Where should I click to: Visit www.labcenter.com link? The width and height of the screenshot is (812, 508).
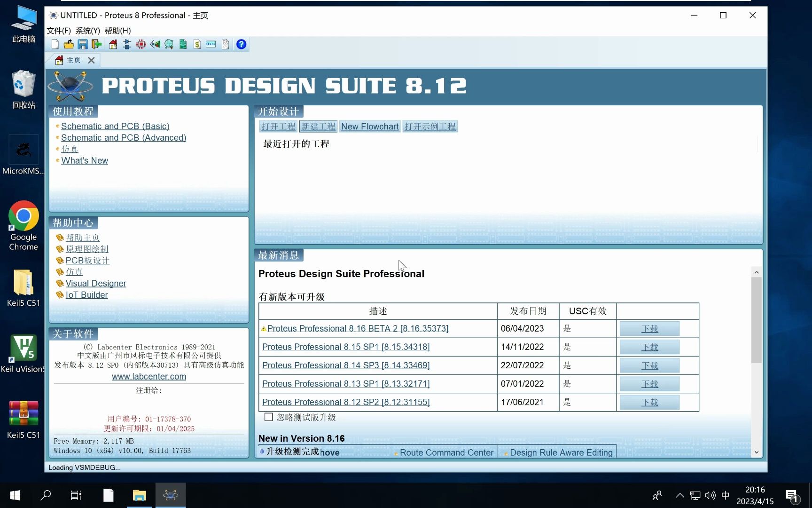[149, 376]
